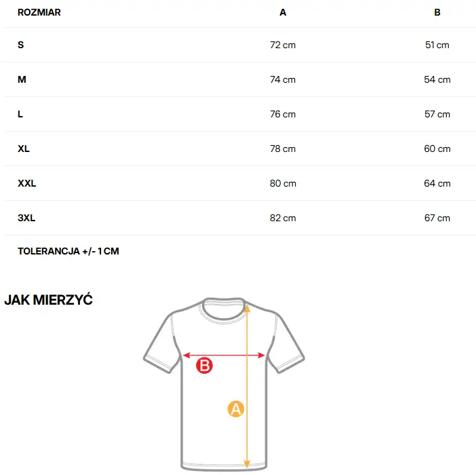Screen dimensions: 476x475
Task: Click the JAK MIERZYĆ heading
Action: click(48, 300)
